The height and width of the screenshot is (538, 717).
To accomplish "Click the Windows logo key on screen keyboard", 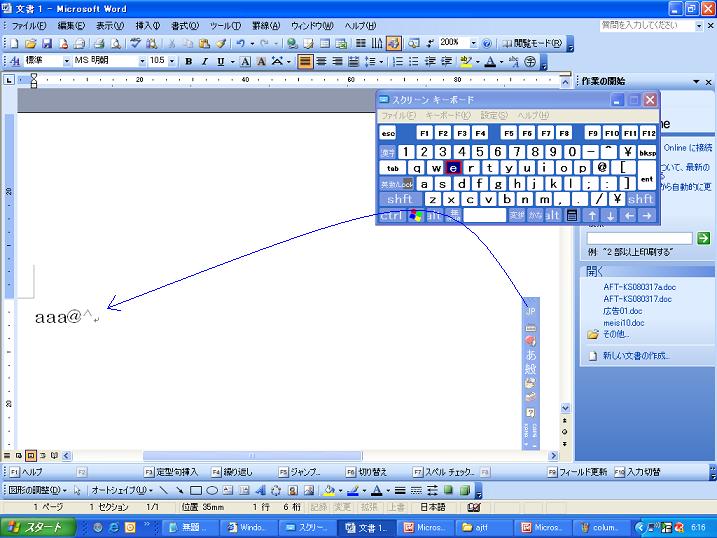I will [x=415, y=215].
